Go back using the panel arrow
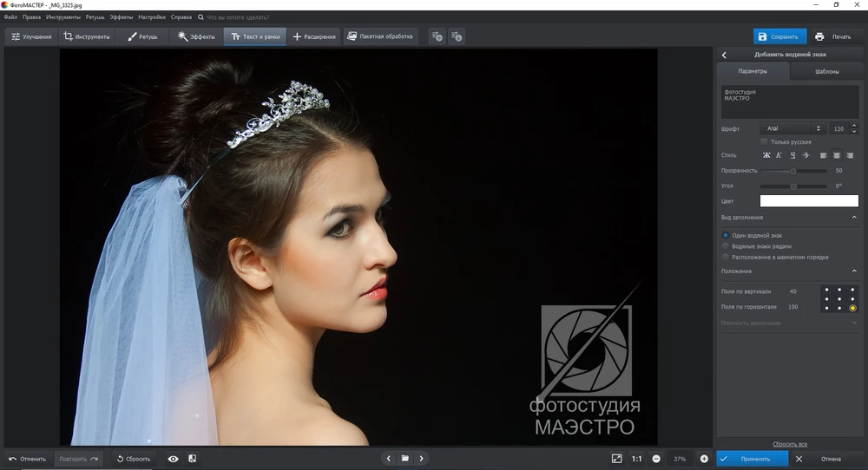This screenshot has height=470, width=868. pos(724,55)
